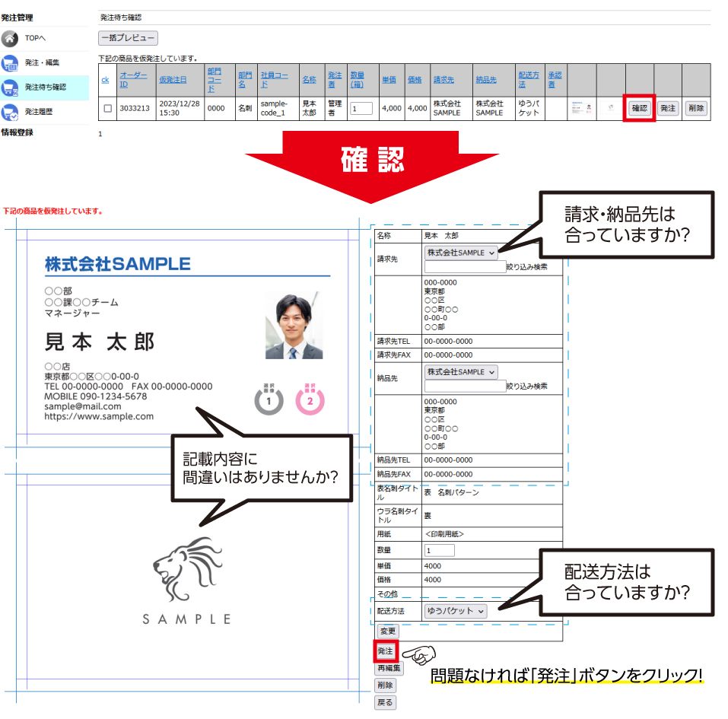This screenshot has height=719, width=728.
Task: Open the front card thumbnail in order row
Action: (582, 109)
